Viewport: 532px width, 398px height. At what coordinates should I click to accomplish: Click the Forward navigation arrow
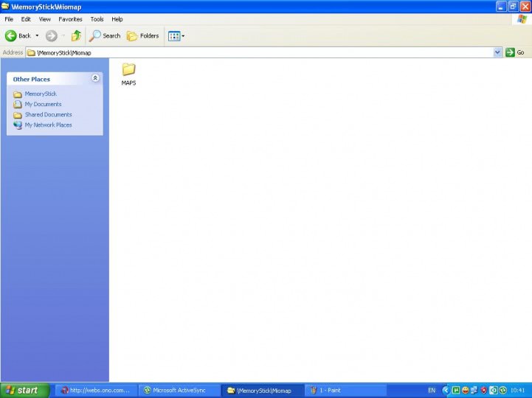(x=51, y=35)
